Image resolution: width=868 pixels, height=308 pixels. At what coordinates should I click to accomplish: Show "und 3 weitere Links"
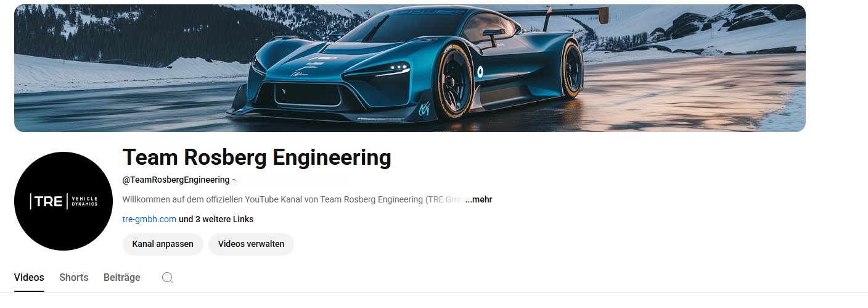(216, 219)
